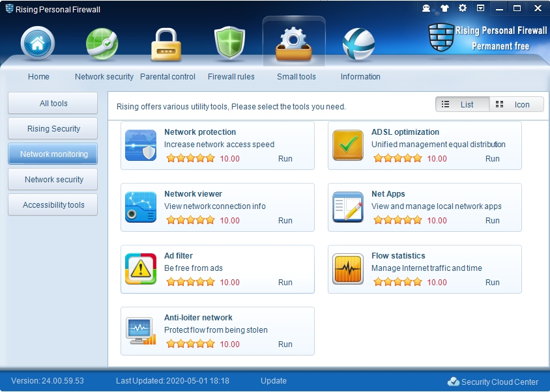Click 'View network connection info' description
This screenshot has width=550, height=392.
[214, 206]
